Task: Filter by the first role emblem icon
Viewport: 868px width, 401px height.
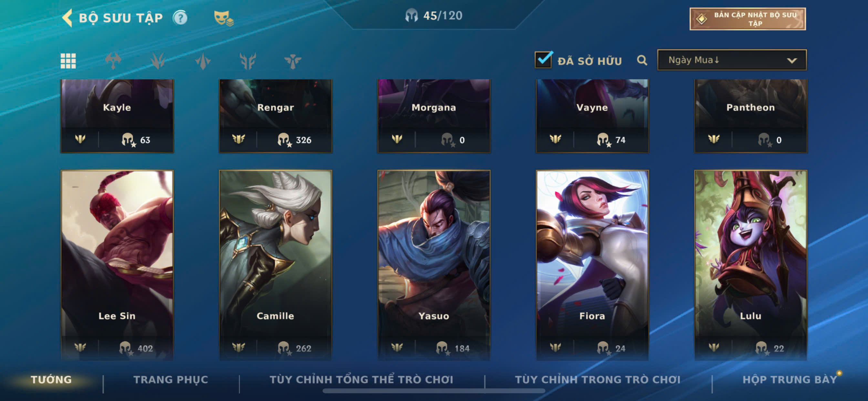Action: pyautogui.click(x=113, y=61)
